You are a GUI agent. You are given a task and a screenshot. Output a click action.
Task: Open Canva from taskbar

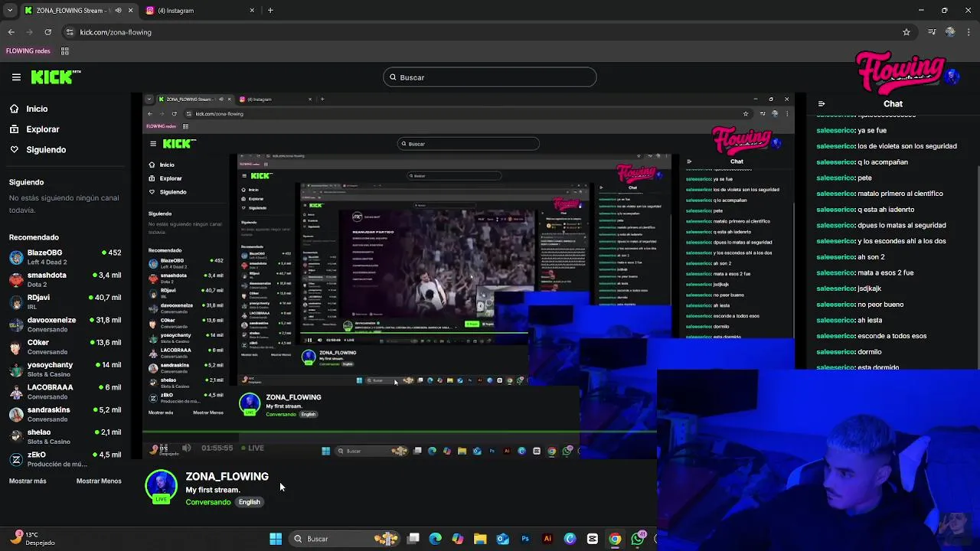pos(570,539)
